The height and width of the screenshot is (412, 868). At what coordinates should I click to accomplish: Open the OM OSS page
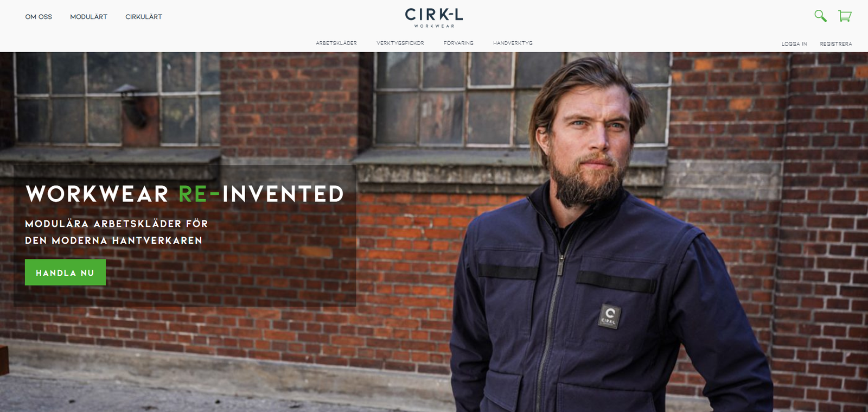point(39,17)
